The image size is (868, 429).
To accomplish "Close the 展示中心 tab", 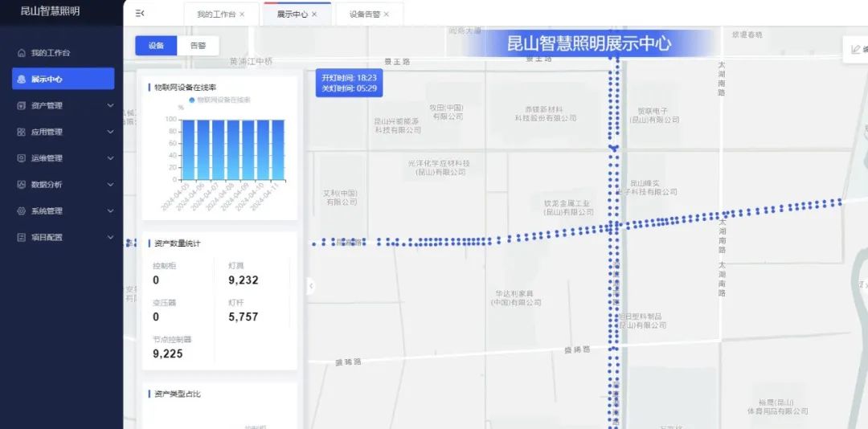I will click(x=314, y=14).
